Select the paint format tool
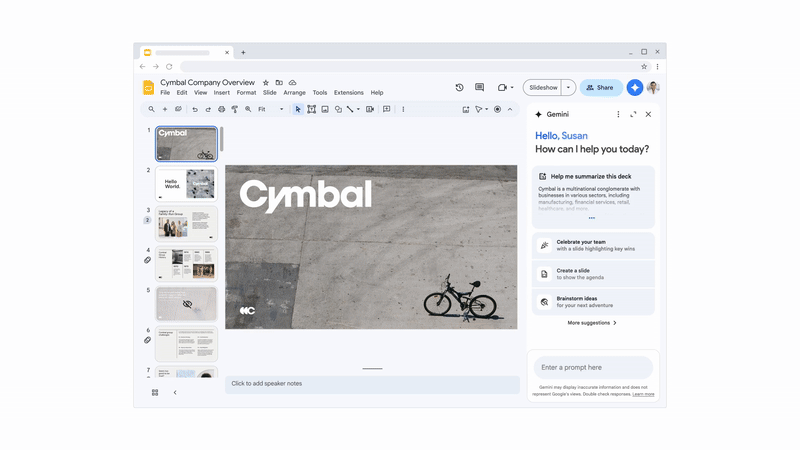800x450 pixels. (235, 109)
